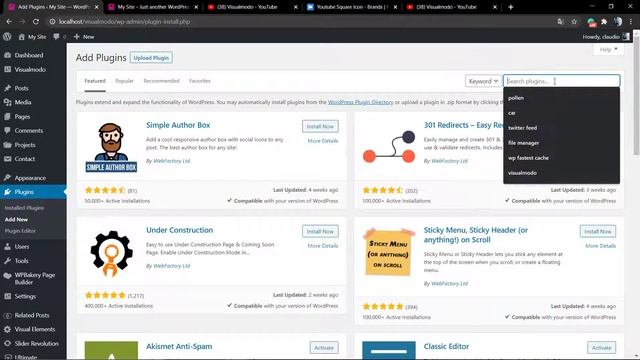
Task: Open Visualmodo sidebar item
Action: click(x=30, y=69)
